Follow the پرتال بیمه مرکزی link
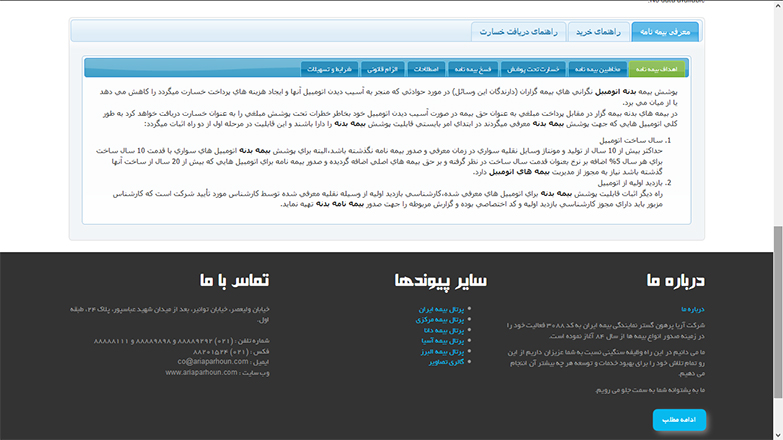 (440, 320)
